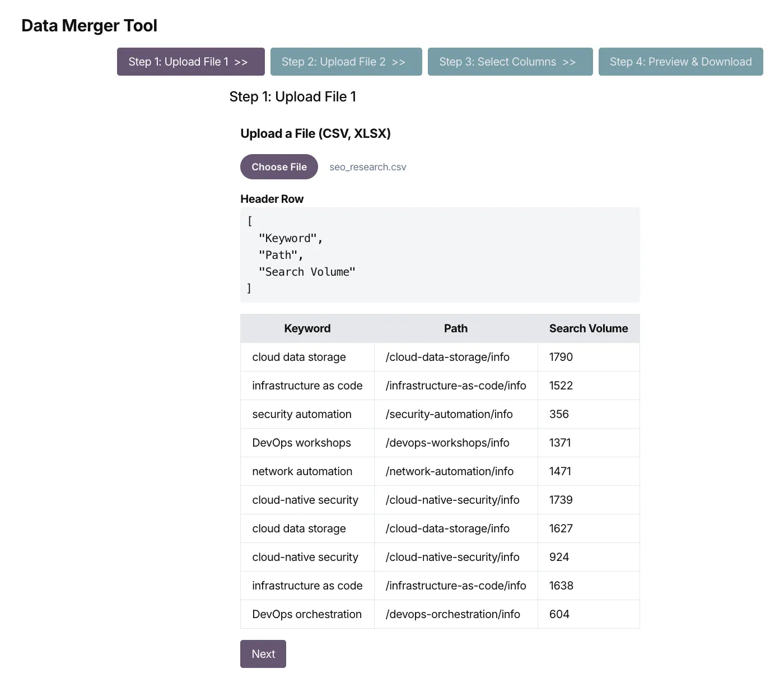Image resolution: width=784 pixels, height=687 pixels.
Task: Click the Header Row JSON code box
Action: [440, 255]
